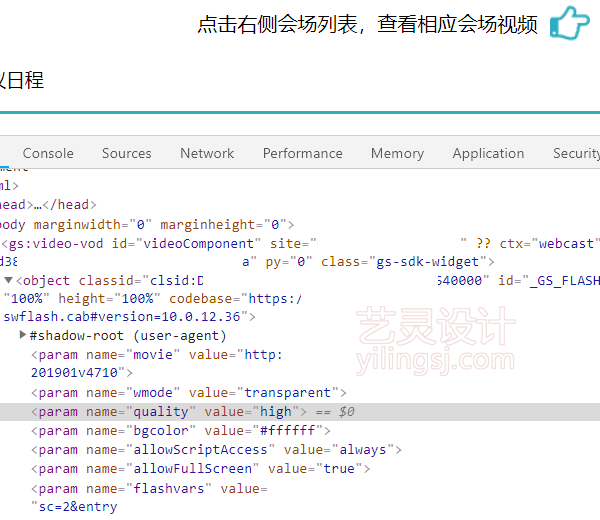600x520 pixels.
Task: Open the Console tab
Action: coord(48,153)
